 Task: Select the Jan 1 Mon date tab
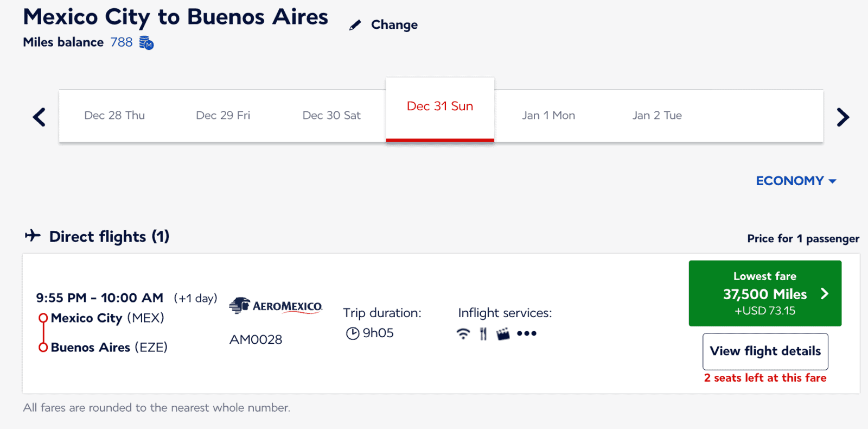(548, 115)
